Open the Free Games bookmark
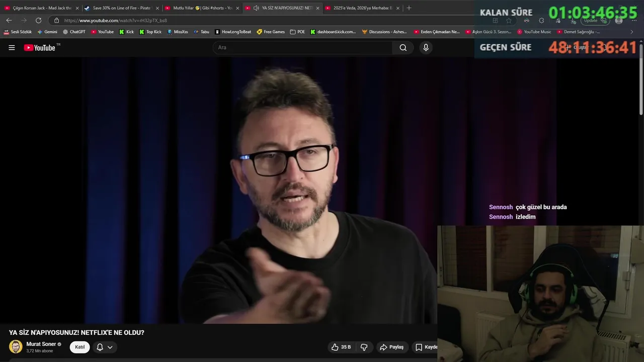 270,32
